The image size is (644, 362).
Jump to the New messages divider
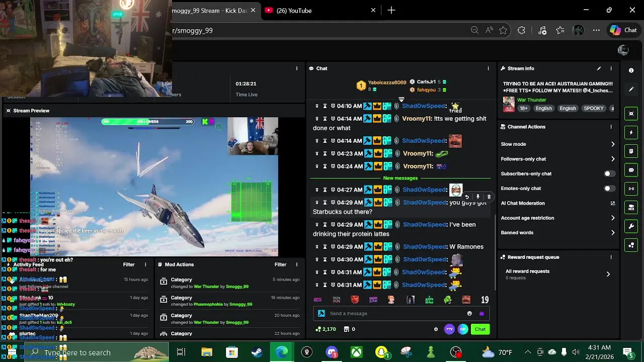400,178
